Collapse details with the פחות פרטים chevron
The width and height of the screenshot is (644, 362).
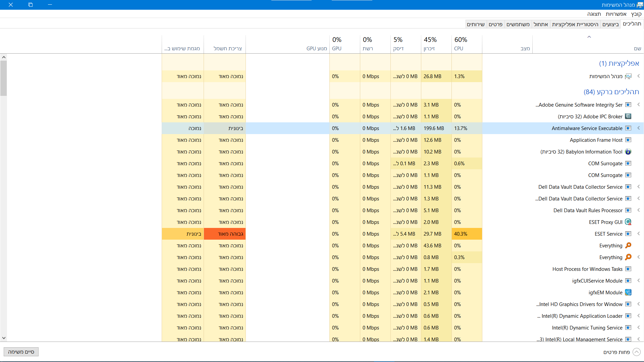pyautogui.click(x=637, y=352)
